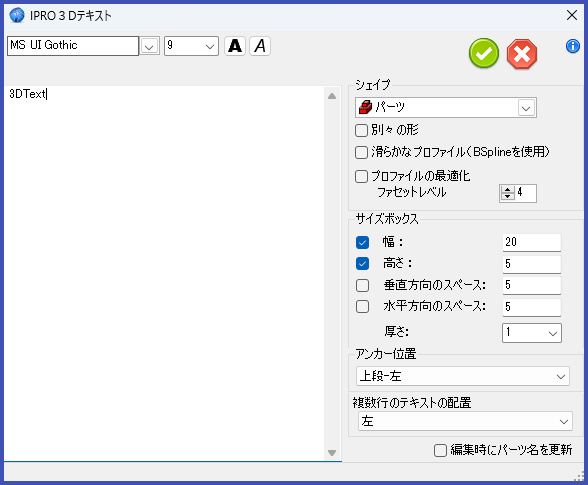Open the アンカー位置 上段-左 dropdown
The width and height of the screenshot is (588, 485).
tap(462, 376)
